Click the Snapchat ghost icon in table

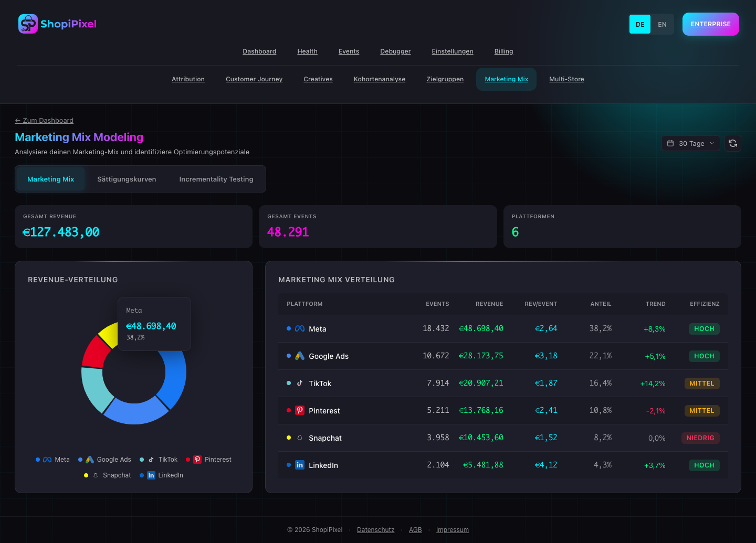[300, 438]
